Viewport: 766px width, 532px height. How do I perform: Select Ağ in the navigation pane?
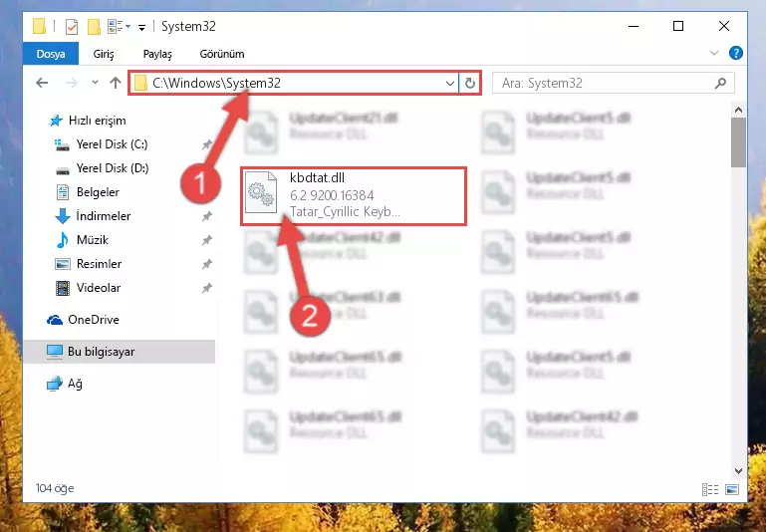[75, 384]
